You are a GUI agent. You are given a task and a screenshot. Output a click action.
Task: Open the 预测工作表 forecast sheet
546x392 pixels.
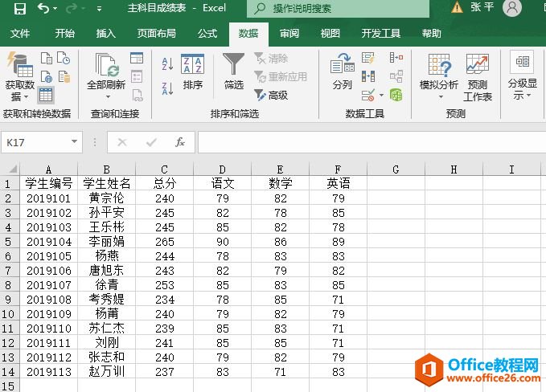(478, 77)
